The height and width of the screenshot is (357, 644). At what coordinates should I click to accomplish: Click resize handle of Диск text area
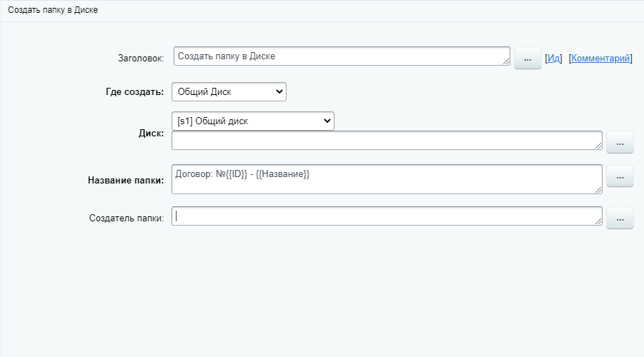tap(598, 146)
